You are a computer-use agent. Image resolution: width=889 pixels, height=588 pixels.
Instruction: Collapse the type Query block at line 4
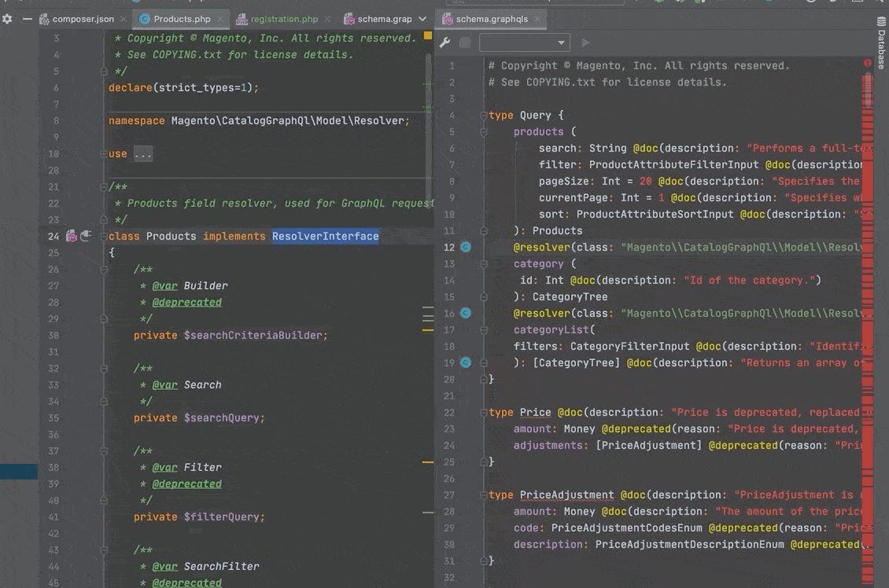[482, 116]
